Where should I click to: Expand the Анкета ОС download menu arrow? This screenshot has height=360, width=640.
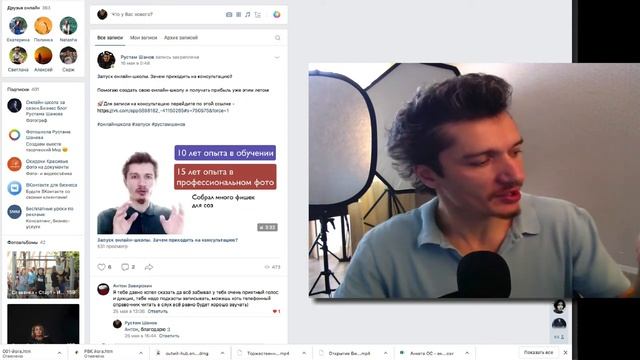tap(467, 353)
